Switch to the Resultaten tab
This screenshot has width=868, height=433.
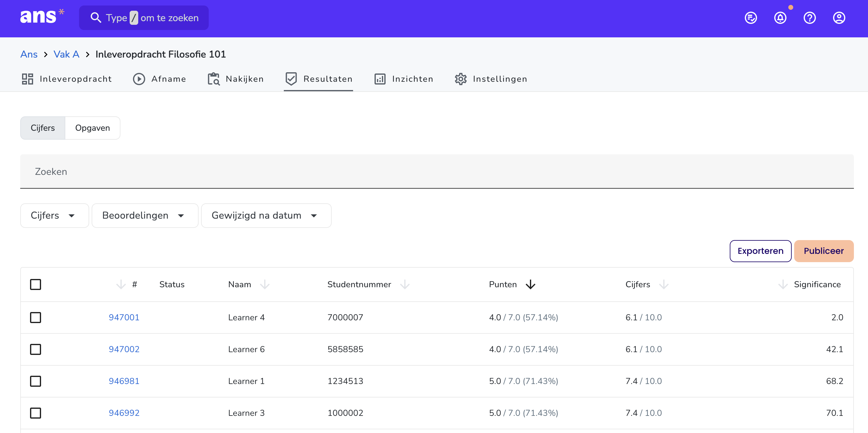click(x=318, y=79)
